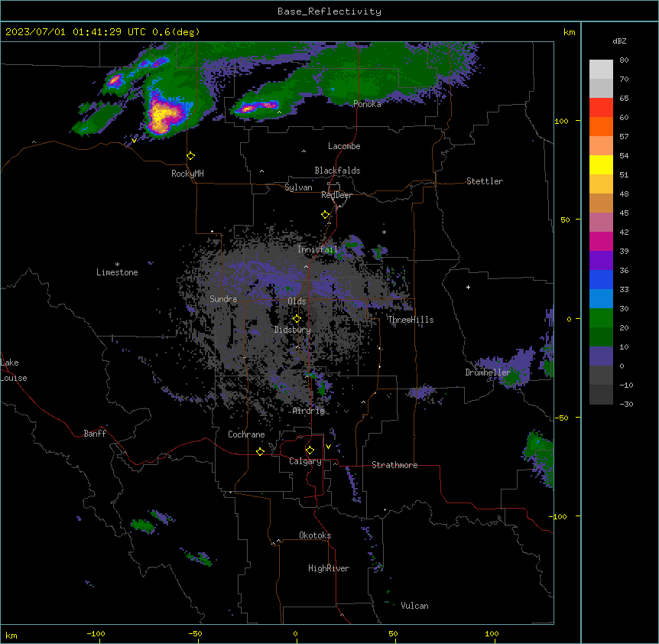Click the Cochrane label

click(246, 434)
